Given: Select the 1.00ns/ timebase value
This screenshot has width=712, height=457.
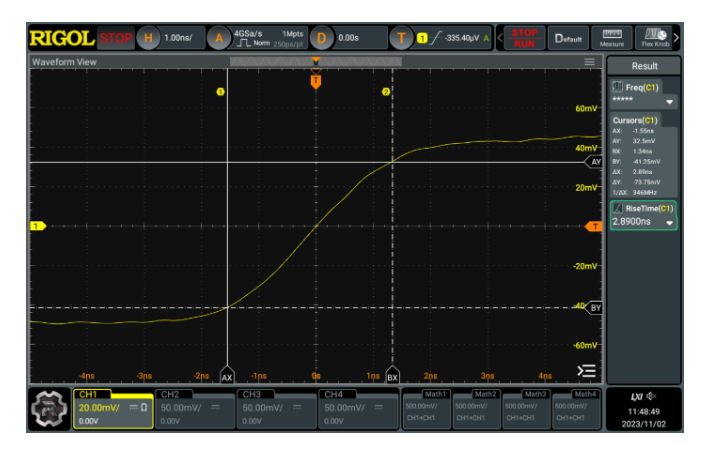Looking at the screenshot, I should click(x=178, y=38).
